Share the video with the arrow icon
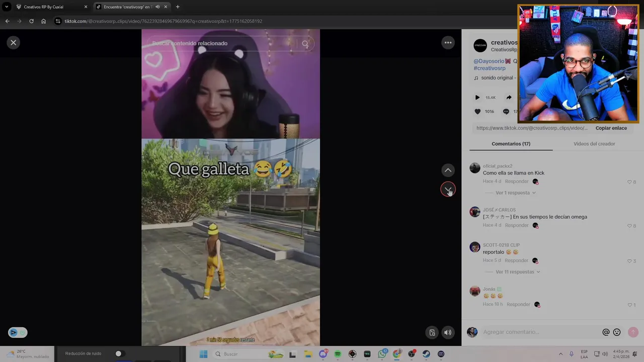The image size is (644, 362). [509, 98]
